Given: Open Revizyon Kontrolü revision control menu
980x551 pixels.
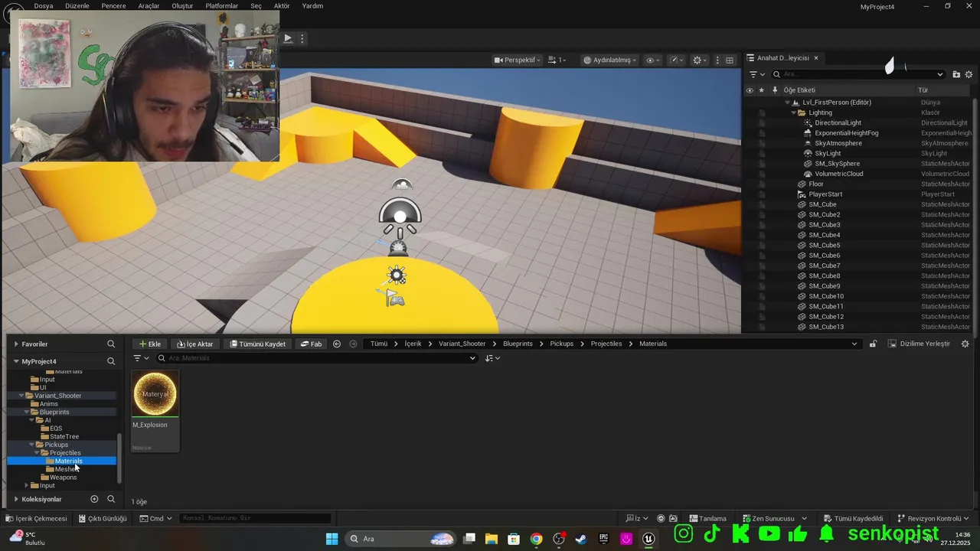Looking at the screenshot, I should click(933, 518).
